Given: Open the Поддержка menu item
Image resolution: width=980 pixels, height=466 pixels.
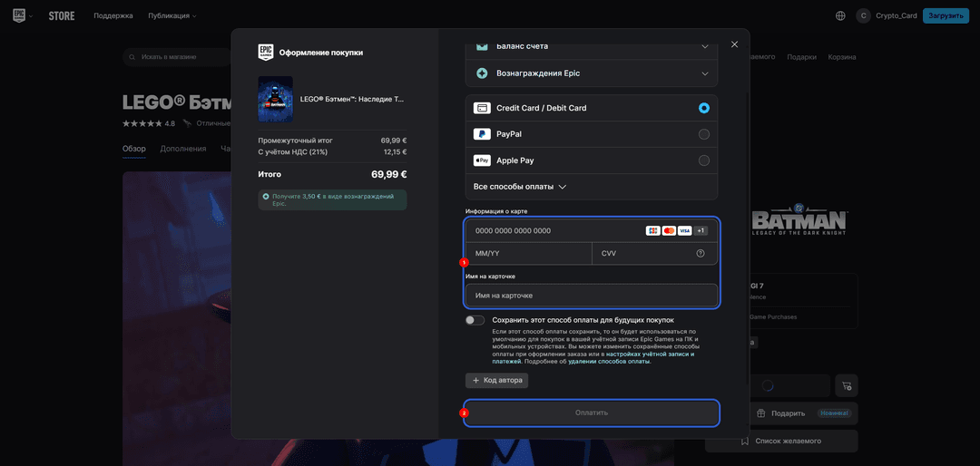Looking at the screenshot, I should coord(113,15).
